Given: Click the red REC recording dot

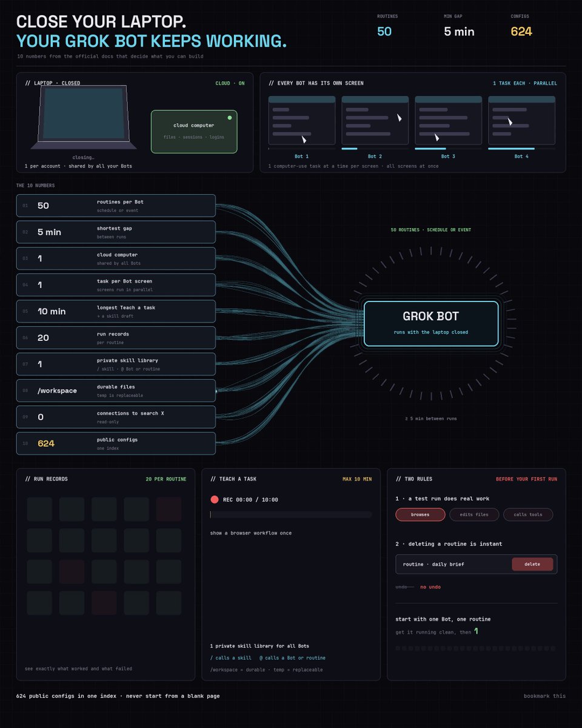Looking at the screenshot, I should pos(214,499).
